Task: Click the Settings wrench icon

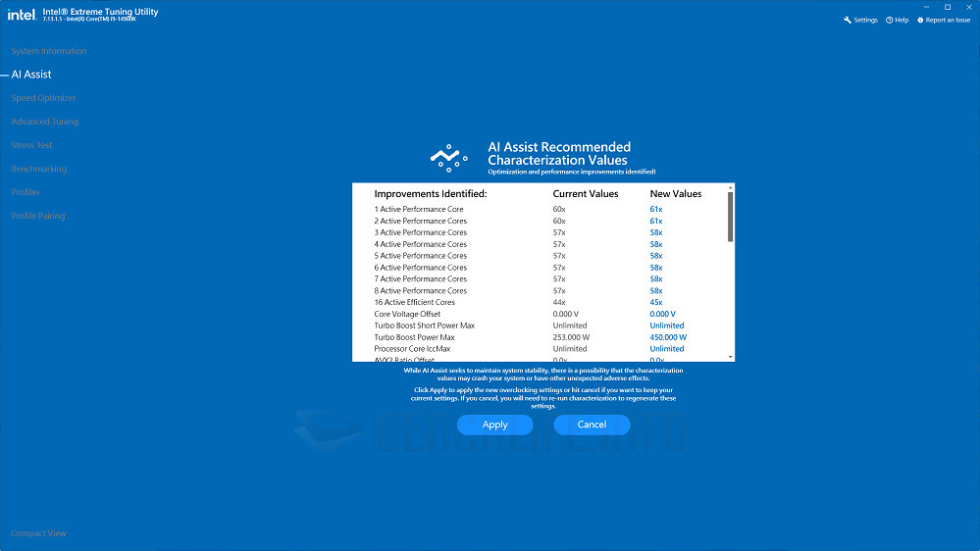Action: (x=848, y=20)
